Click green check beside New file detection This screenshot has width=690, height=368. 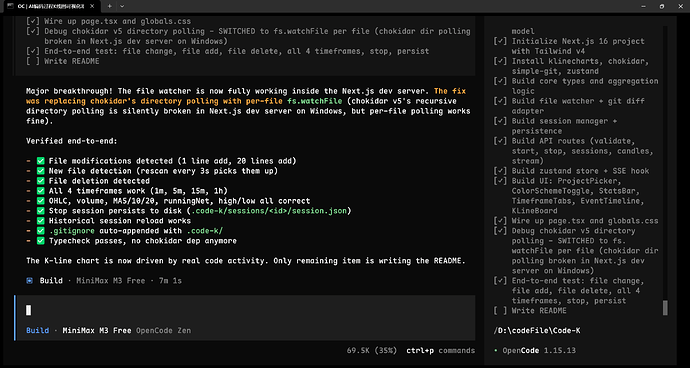[x=40, y=171]
